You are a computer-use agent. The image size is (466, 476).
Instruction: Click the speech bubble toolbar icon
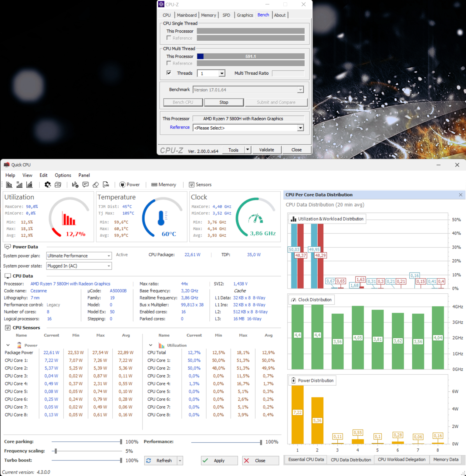click(86, 184)
